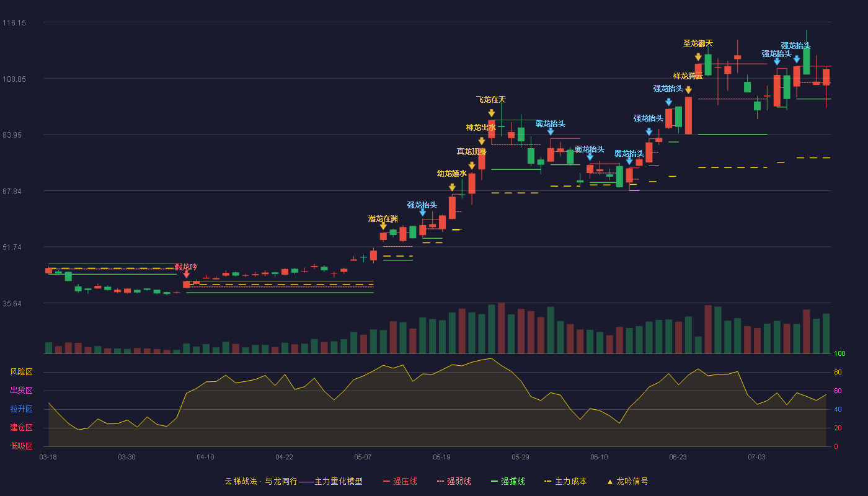Select the 风险区 zone label

pos(22,372)
